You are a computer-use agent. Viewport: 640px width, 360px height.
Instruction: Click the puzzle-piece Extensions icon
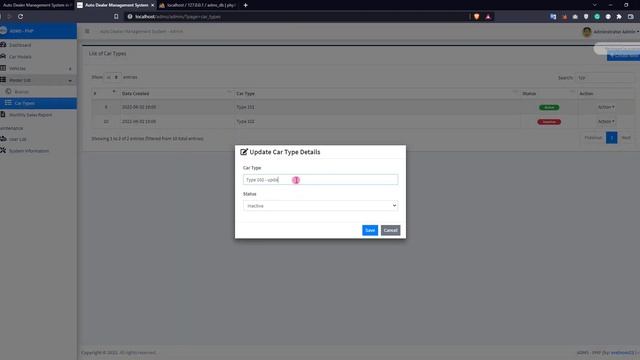point(619,17)
